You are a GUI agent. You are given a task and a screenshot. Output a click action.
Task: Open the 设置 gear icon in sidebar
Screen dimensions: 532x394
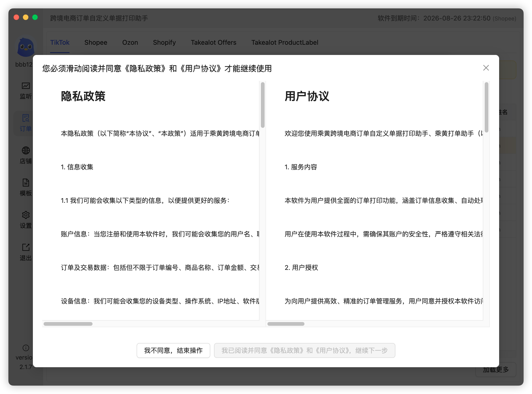[x=26, y=215]
